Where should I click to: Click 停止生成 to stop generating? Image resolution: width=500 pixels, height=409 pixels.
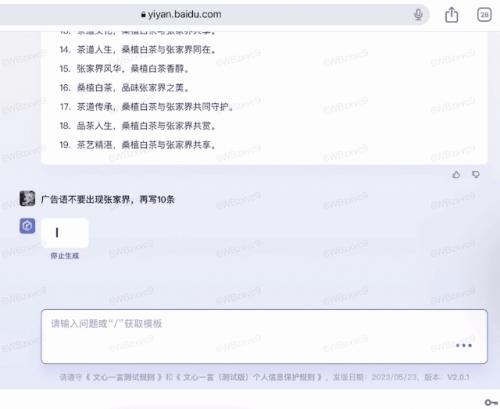[x=65, y=256]
